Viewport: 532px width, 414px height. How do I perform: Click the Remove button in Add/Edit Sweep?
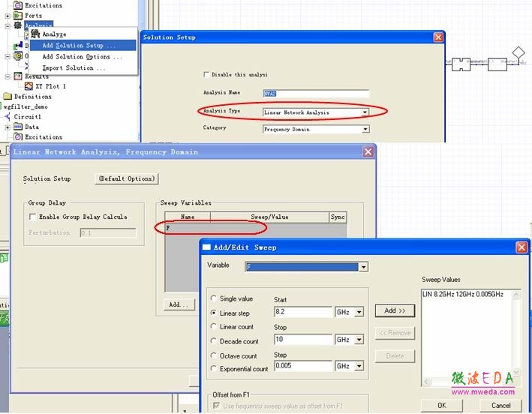tap(395, 333)
